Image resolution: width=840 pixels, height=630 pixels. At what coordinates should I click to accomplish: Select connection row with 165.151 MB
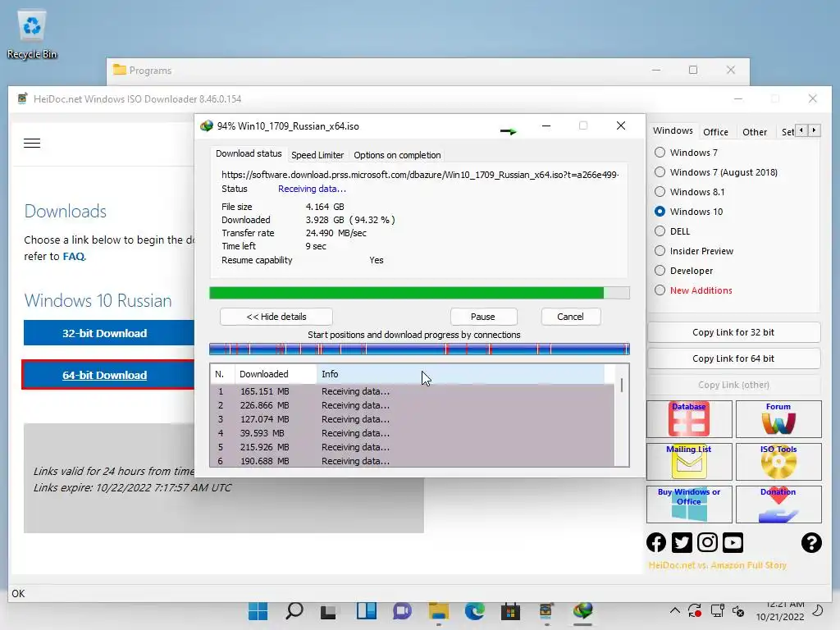tap(413, 391)
